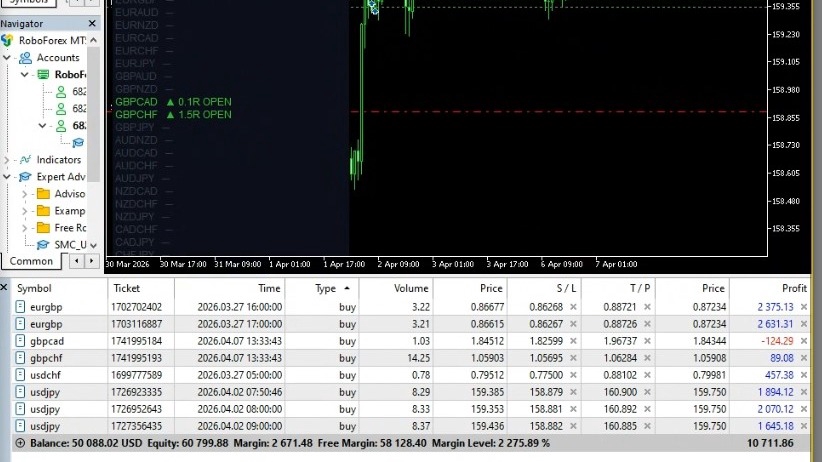Switch to the Common tab
This screenshot has width=822, height=462.
point(31,261)
